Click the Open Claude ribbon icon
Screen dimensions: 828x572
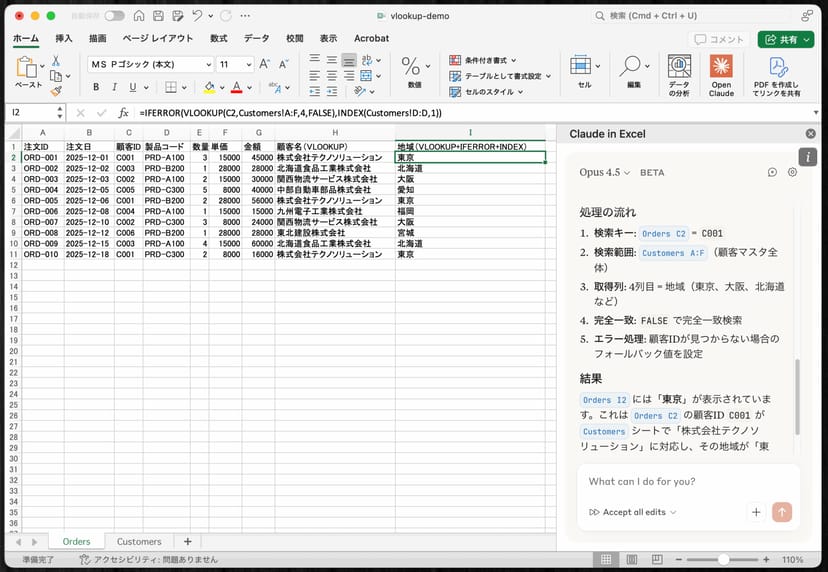721,72
